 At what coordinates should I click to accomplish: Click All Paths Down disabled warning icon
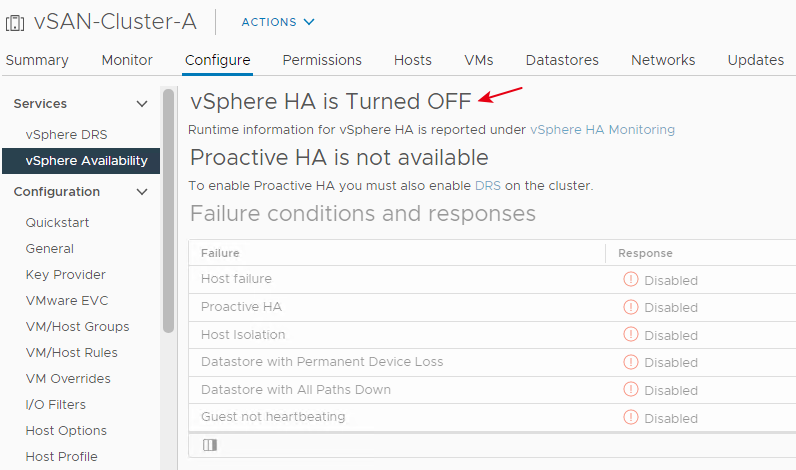[631, 390]
